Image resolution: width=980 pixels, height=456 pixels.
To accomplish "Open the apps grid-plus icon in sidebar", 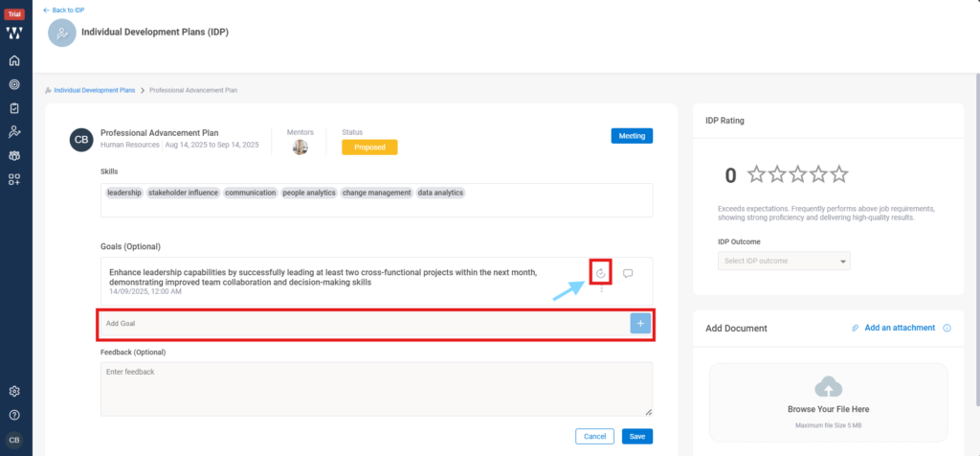I will point(14,180).
